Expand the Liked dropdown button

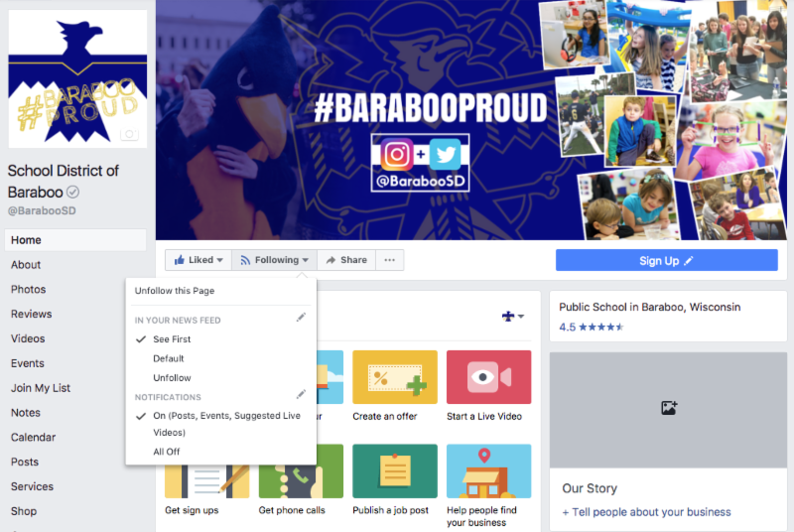pos(198,260)
